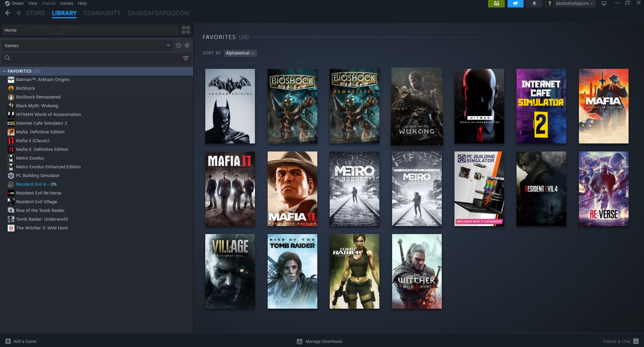This screenshot has width=644, height=347.
Task: Open the help question mark icon
Action: [550, 4]
